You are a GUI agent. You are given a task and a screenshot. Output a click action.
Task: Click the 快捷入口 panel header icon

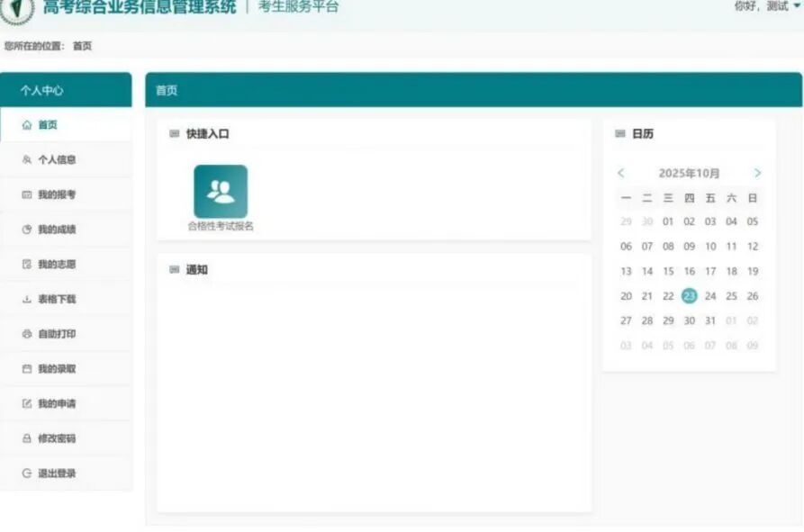(x=172, y=133)
